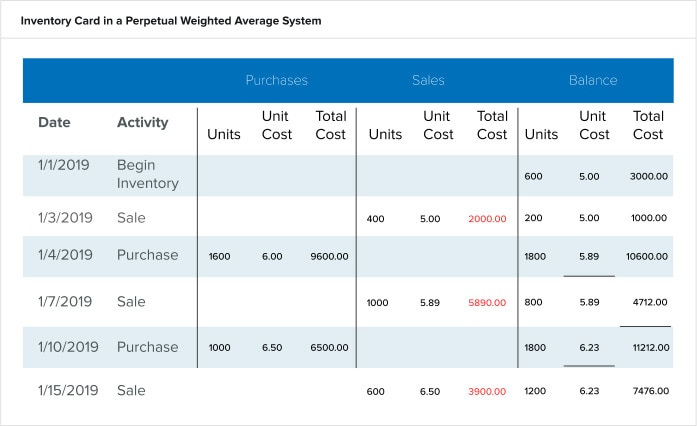Select the 1/10/2019 date cell
Screen dimensions: 697x426
pos(69,347)
